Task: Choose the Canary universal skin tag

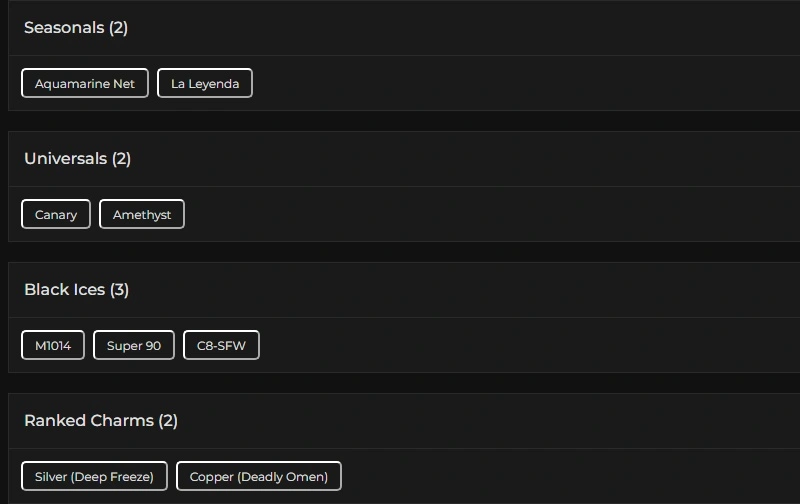Action: point(56,214)
